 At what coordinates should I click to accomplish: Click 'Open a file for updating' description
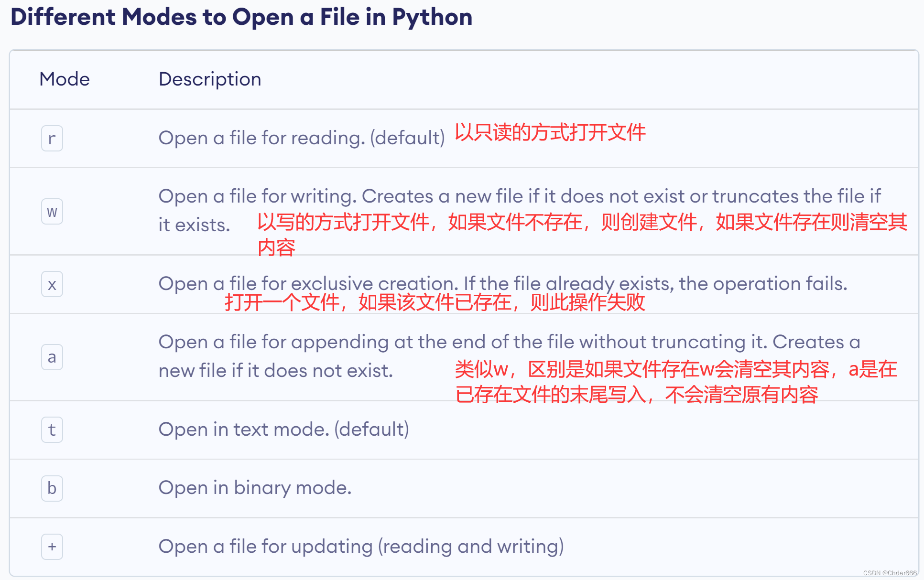361,547
